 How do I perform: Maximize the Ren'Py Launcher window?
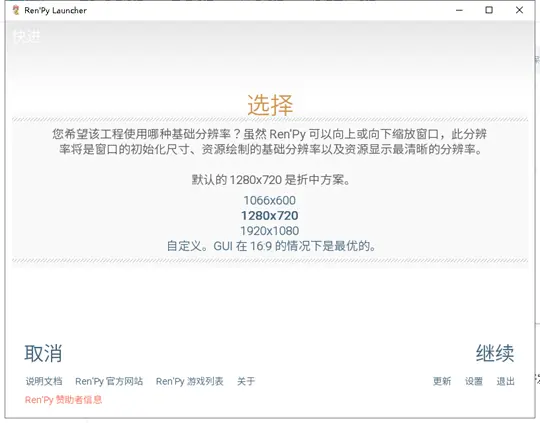click(489, 10)
